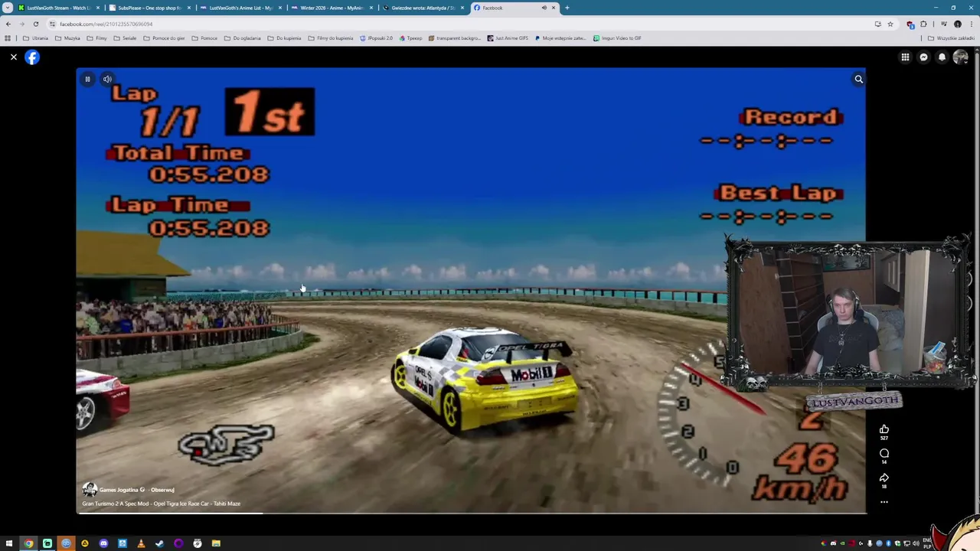The width and height of the screenshot is (980, 551).
Task: Click the address bar URL
Action: point(106,24)
